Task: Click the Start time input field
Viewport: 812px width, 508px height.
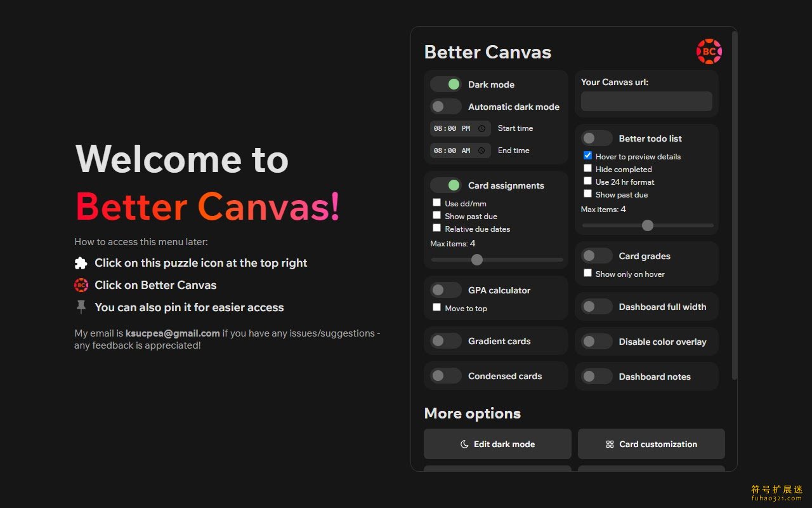Action: 461,128
